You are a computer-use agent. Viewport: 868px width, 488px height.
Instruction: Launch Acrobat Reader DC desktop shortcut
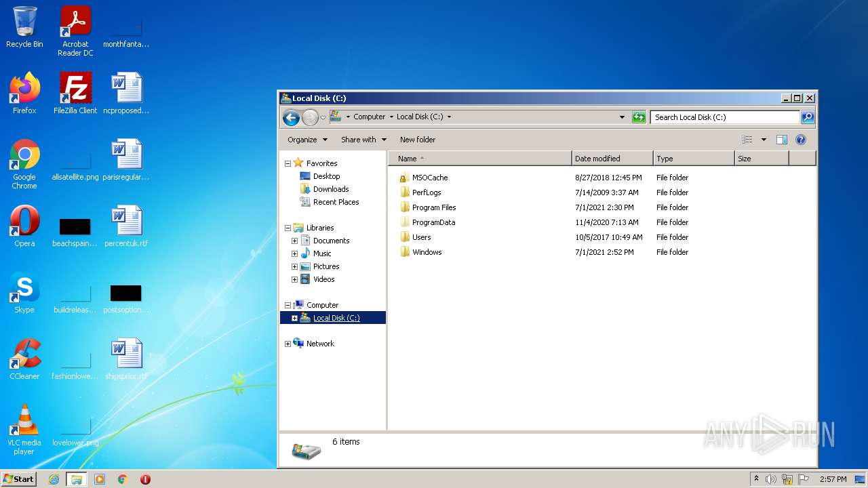click(75, 31)
